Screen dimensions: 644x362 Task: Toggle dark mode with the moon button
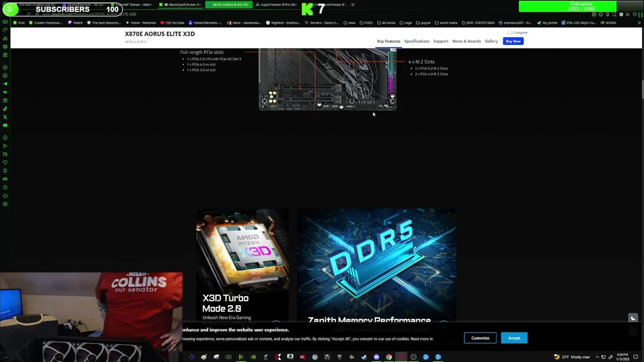coord(633,318)
